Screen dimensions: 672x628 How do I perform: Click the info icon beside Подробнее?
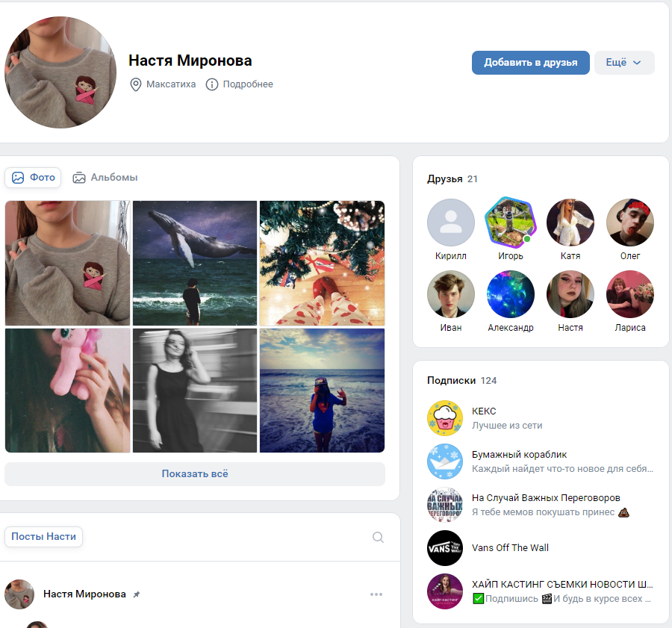[x=212, y=84]
